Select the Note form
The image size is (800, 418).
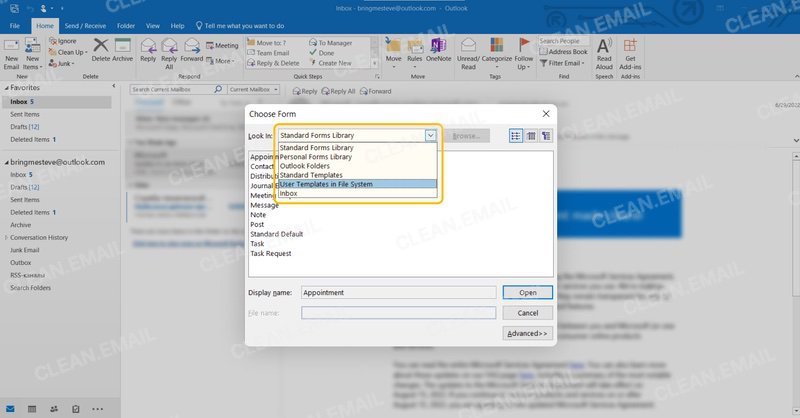point(258,214)
